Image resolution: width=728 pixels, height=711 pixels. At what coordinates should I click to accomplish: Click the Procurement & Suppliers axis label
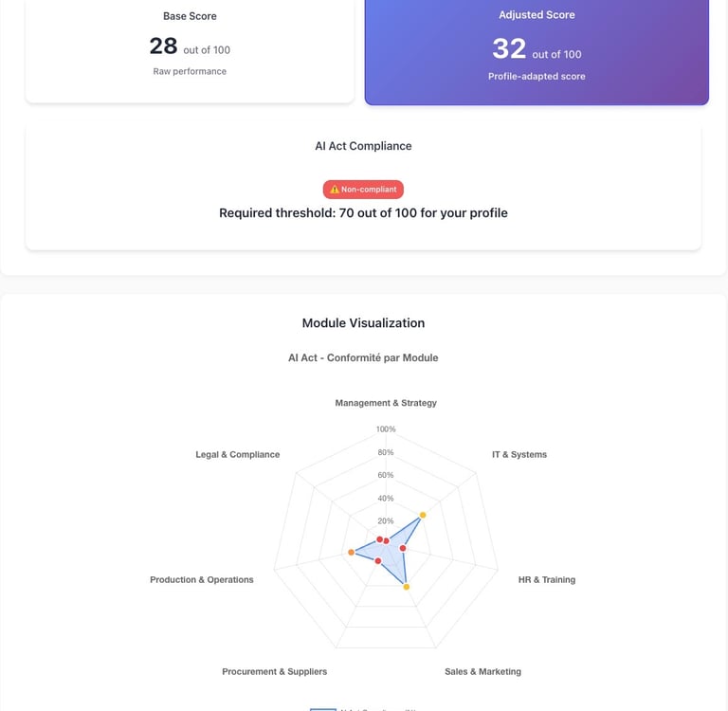pyautogui.click(x=274, y=671)
